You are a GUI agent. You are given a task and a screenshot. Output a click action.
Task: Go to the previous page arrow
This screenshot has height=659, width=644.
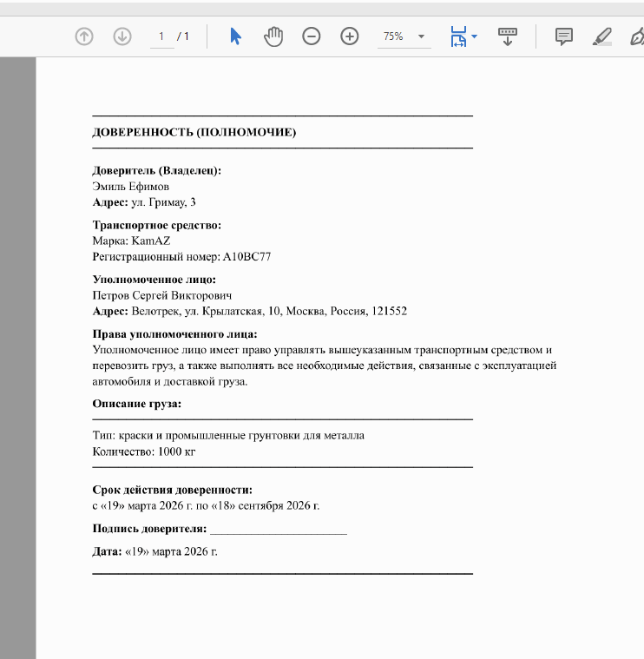coord(84,36)
